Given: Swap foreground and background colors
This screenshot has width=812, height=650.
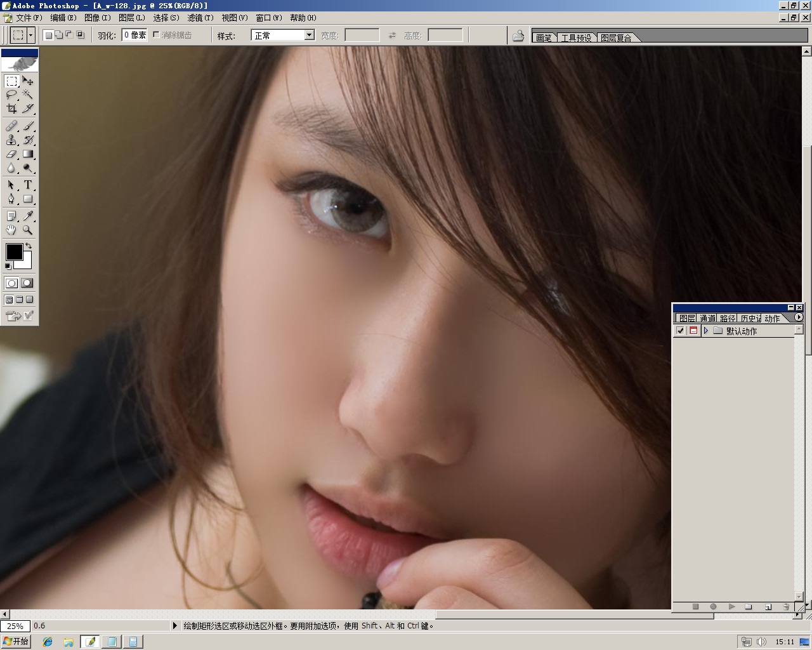Looking at the screenshot, I should (29, 246).
